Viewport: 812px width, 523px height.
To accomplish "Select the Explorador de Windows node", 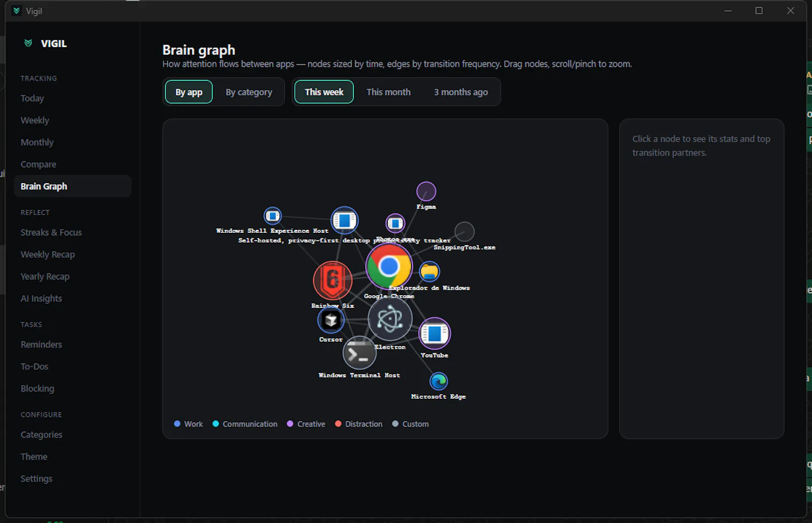I will coord(429,271).
